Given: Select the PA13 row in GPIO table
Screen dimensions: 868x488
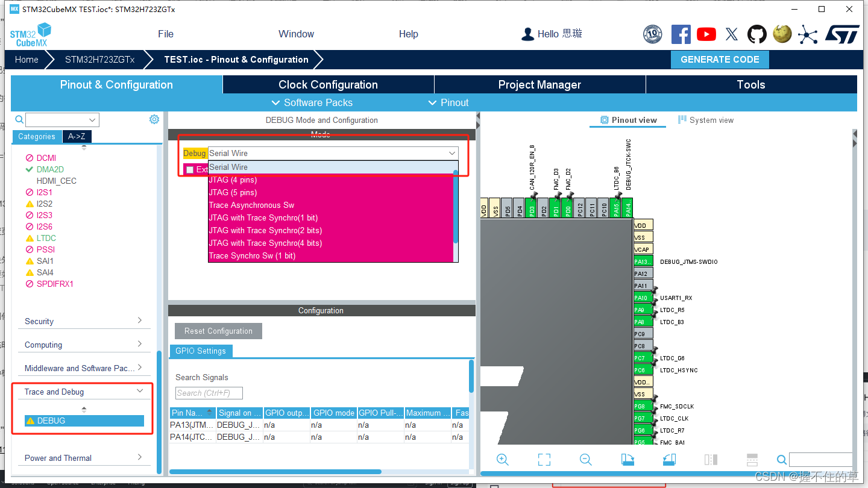Looking at the screenshot, I should 319,425.
